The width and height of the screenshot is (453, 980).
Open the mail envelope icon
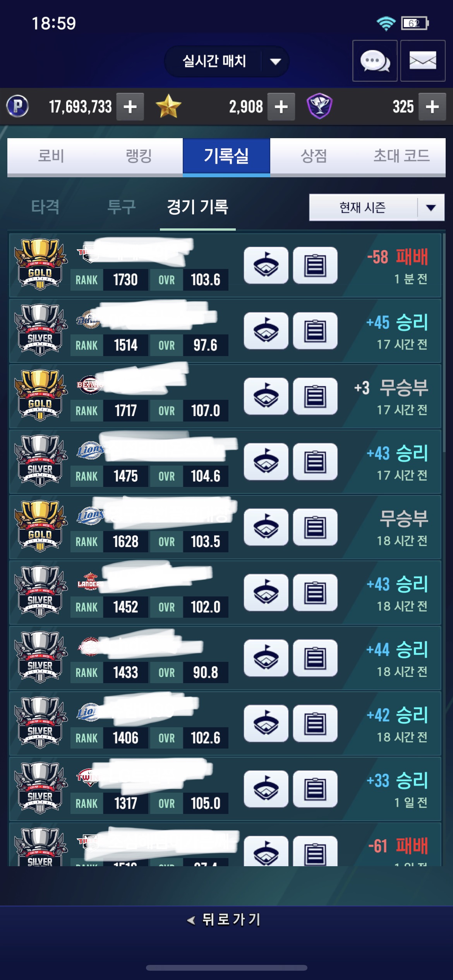[x=423, y=61]
